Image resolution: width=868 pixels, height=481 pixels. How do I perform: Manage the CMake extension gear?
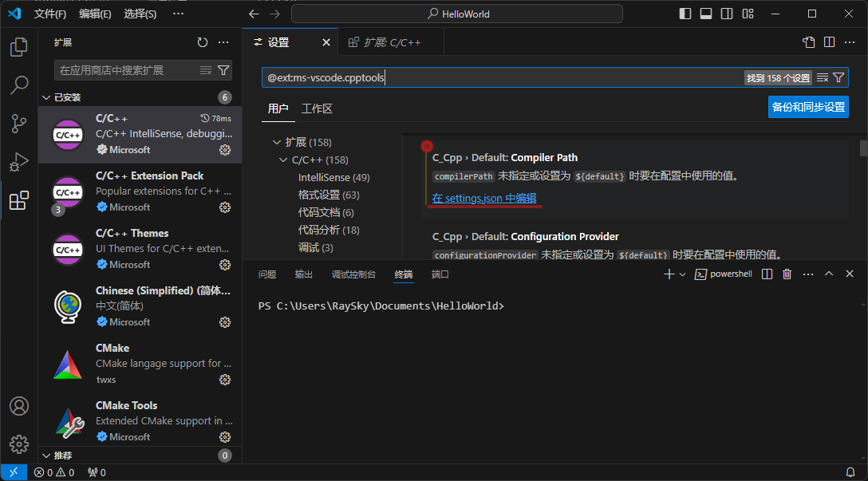(x=225, y=380)
